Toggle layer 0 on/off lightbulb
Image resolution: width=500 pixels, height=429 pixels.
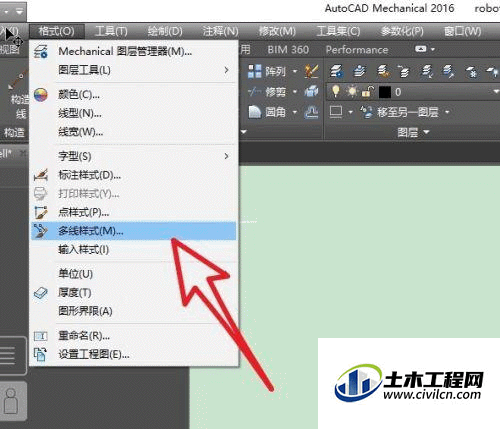click(x=336, y=91)
